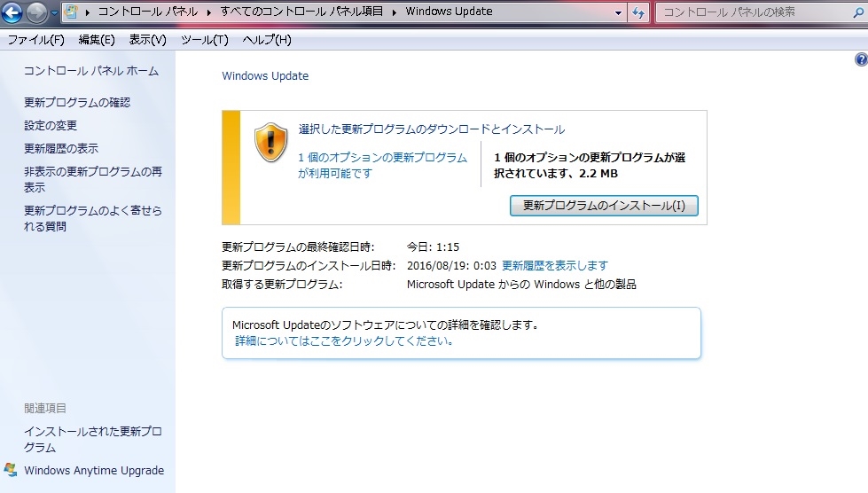This screenshot has width=868, height=493.
Task: Open 1 個のオプションの更新プログラムが利用可能です link
Action: pyautogui.click(x=382, y=165)
